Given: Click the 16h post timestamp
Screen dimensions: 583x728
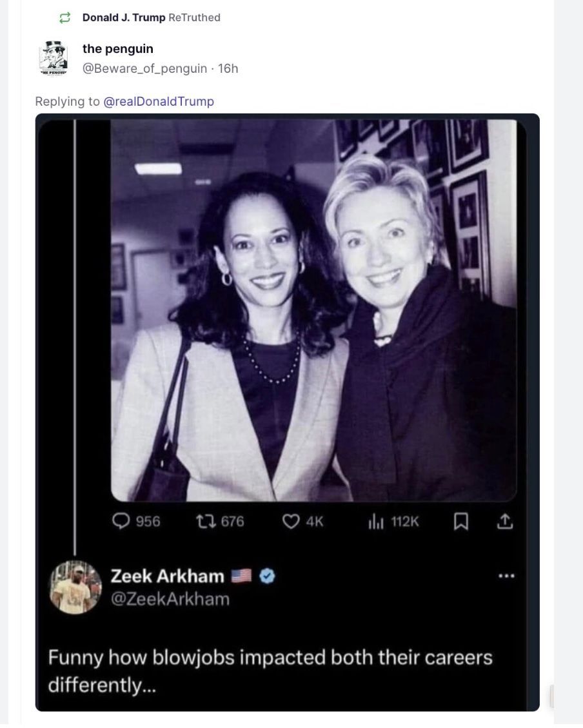Looking at the screenshot, I should click(228, 68).
